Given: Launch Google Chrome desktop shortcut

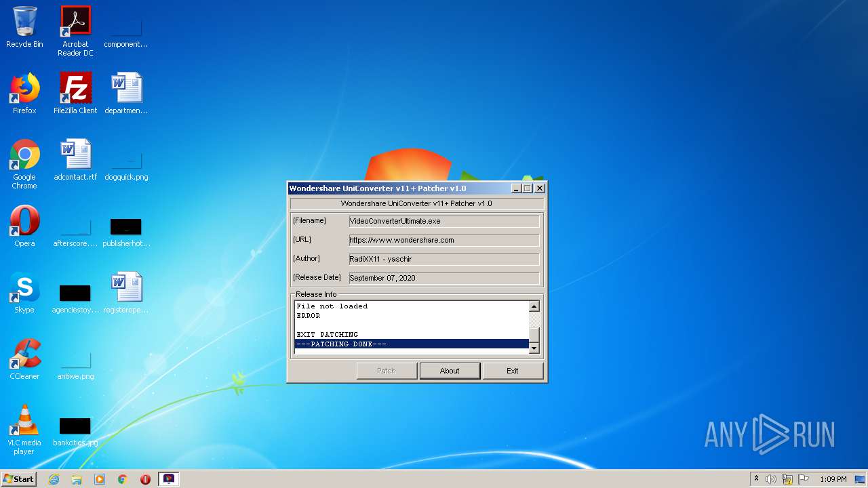Looking at the screenshot, I should [24, 164].
